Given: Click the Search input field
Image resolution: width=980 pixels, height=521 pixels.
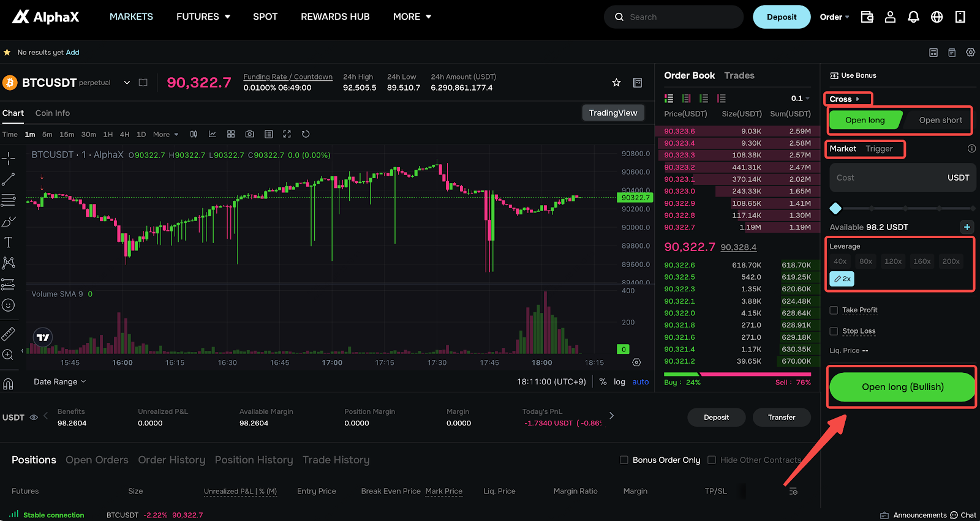Looking at the screenshot, I should point(674,17).
